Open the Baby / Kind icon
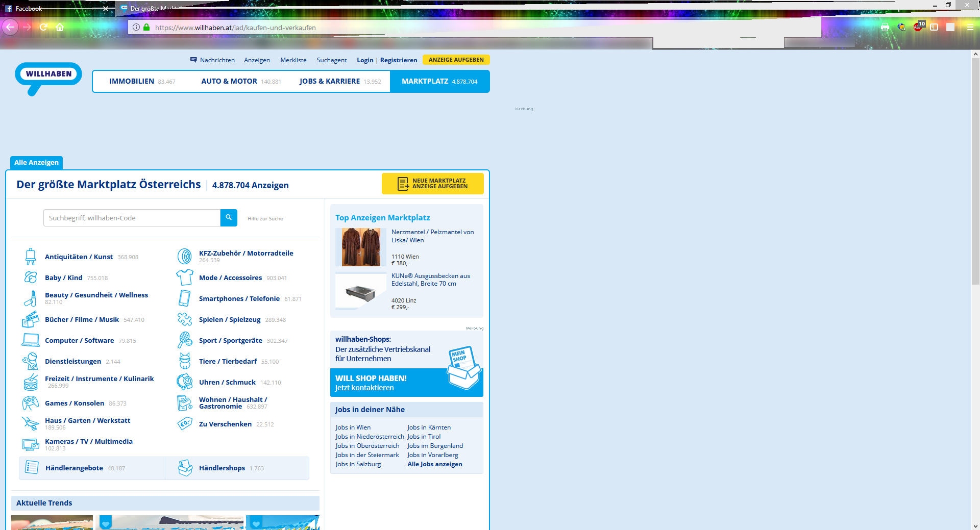Image resolution: width=980 pixels, height=530 pixels. pyautogui.click(x=31, y=277)
